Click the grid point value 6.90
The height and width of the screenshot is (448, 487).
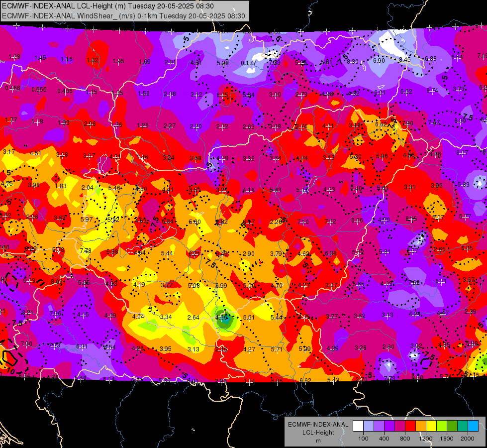[x=379, y=61]
